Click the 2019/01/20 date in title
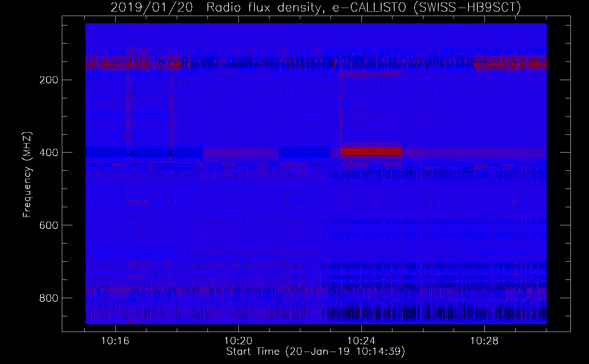Image resolution: width=589 pixels, height=364 pixels. [151, 8]
